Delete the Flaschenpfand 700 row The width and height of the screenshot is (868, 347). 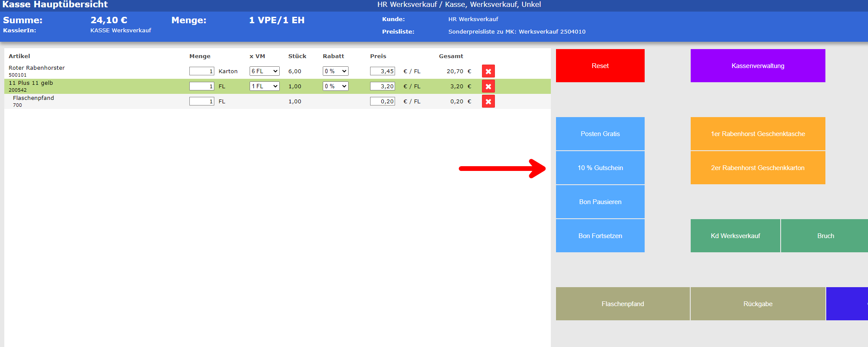tap(488, 102)
